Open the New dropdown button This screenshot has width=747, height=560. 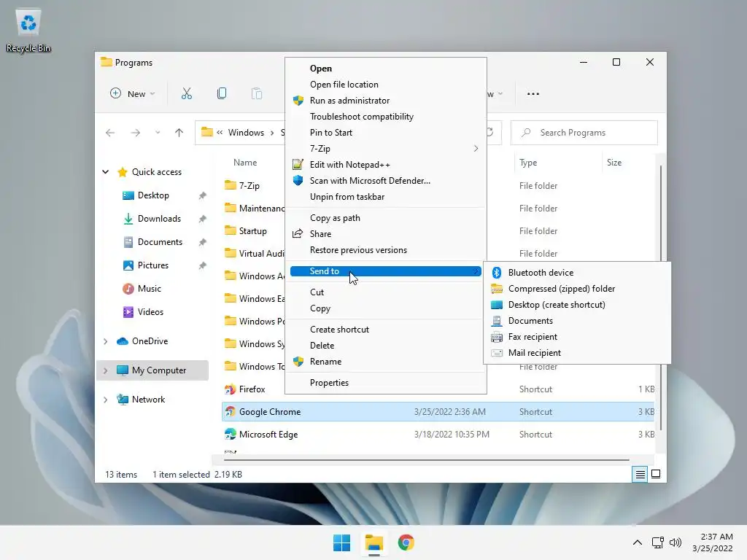click(x=133, y=94)
